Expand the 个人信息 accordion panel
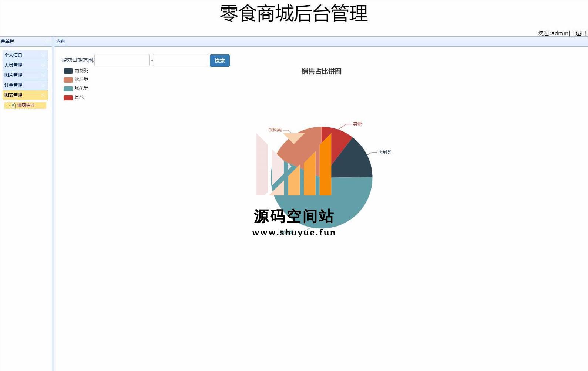 tap(25, 55)
